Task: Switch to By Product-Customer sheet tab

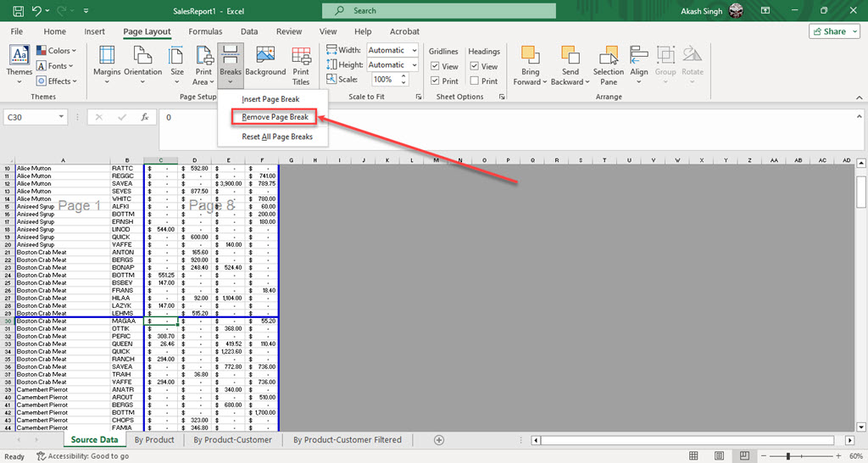Action: [232, 440]
